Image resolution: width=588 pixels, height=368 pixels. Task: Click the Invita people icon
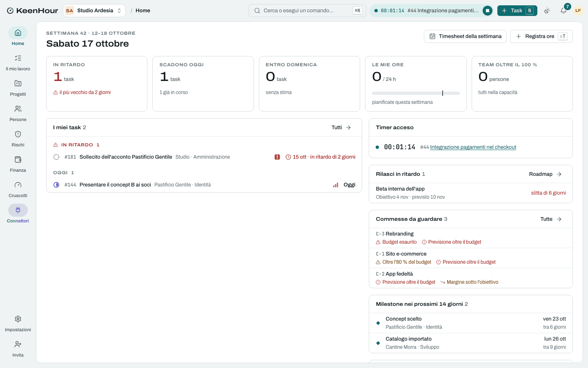pos(18,344)
